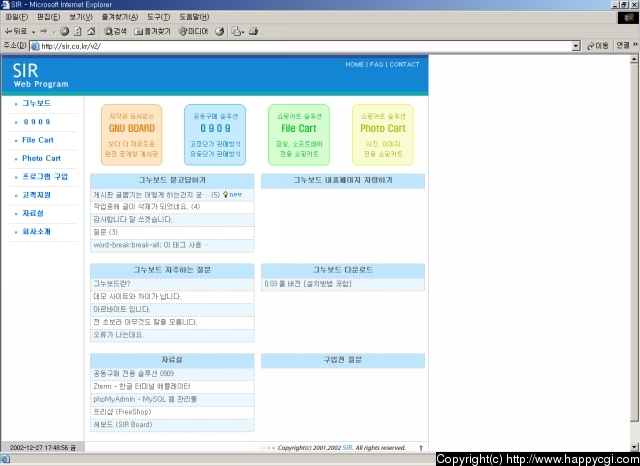Open the 즐겨찾기 favorites toolbar button
Screen dimensions: 640x466
152,31
